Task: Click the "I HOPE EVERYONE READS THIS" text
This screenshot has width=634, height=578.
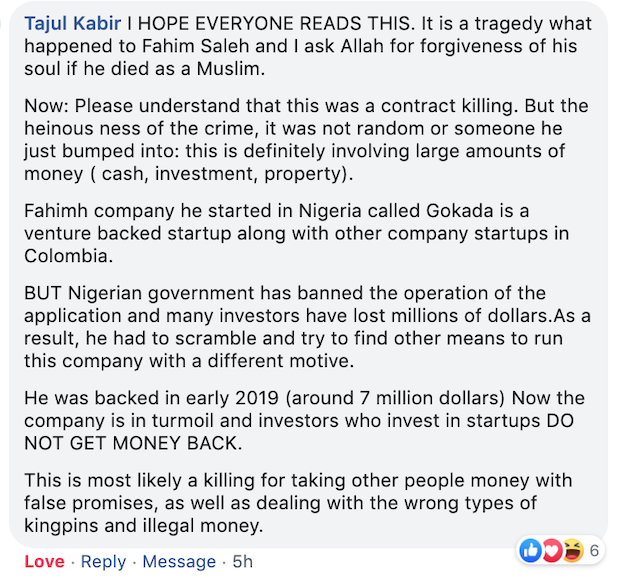Action: (271, 23)
